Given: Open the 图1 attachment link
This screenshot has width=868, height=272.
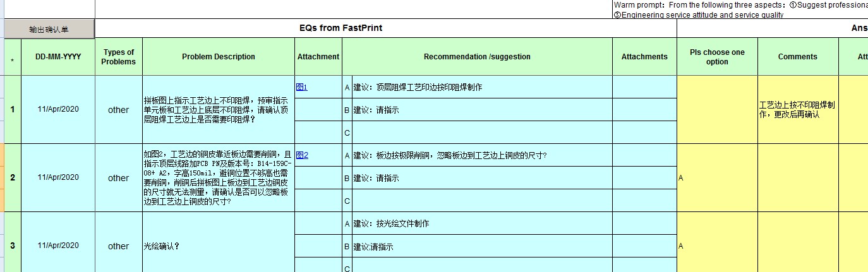Looking at the screenshot, I should point(301,87).
